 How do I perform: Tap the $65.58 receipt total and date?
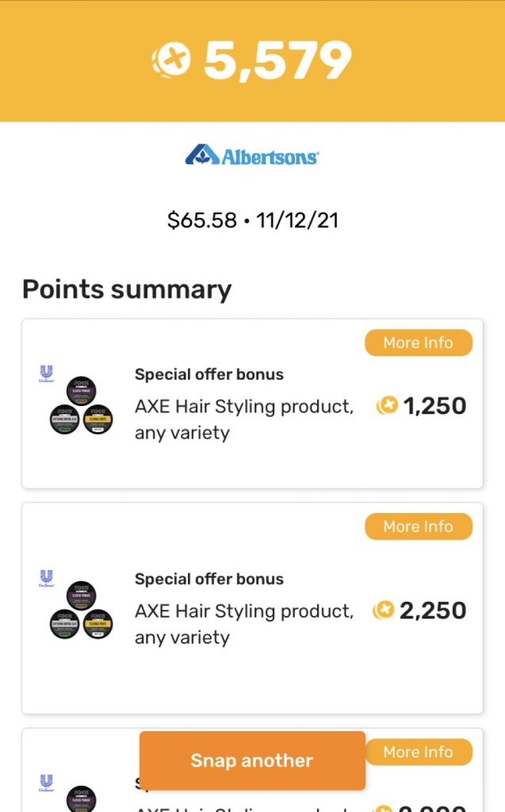[252, 220]
